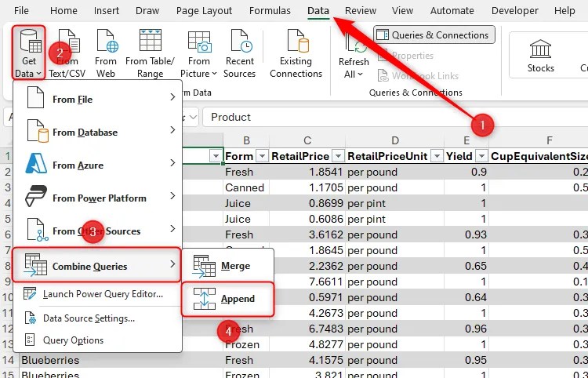Select the Data ribbon tab
The height and width of the screenshot is (378, 588).
pyautogui.click(x=318, y=10)
